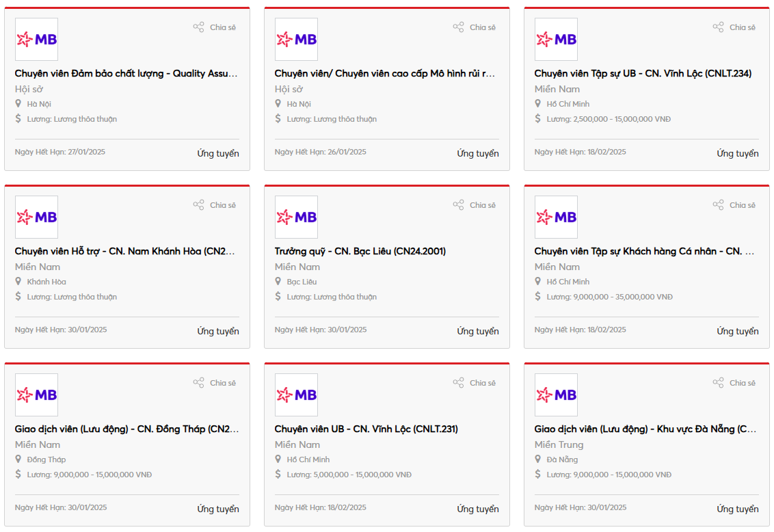This screenshot has width=774, height=532.
Task: Click Chia sẻ label on Giao dịch viên Đà Nẵng card
Action: point(743,382)
